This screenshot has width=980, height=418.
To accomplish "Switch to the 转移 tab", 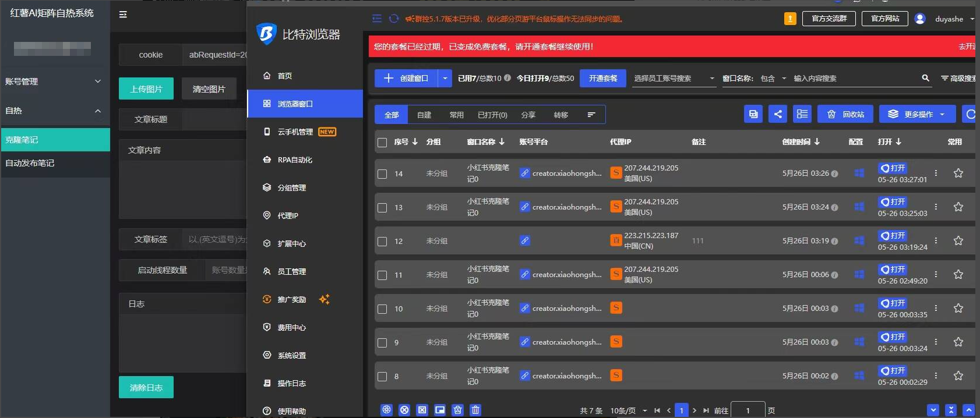I will [x=561, y=115].
